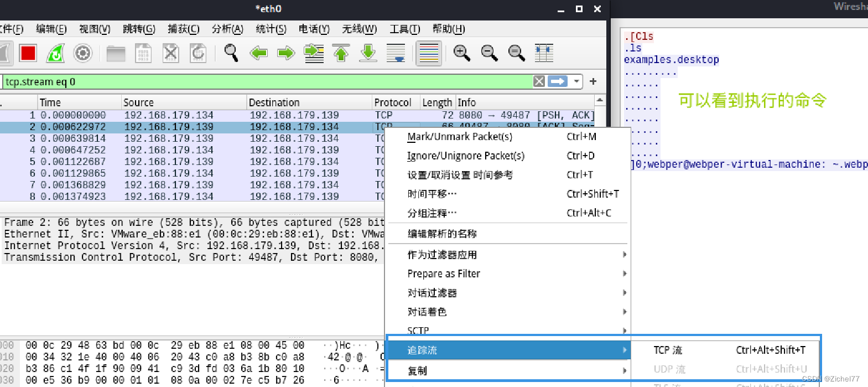Viewport: 868px width, 387px height.
Task: Sort packets by the Time column header
Action: coord(79,102)
